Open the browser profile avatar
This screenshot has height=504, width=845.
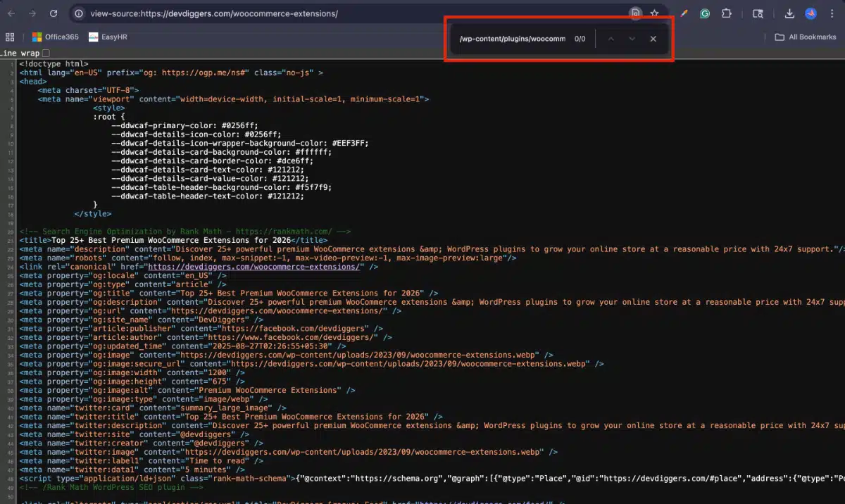pyautogui.click(x=811, y=13)
